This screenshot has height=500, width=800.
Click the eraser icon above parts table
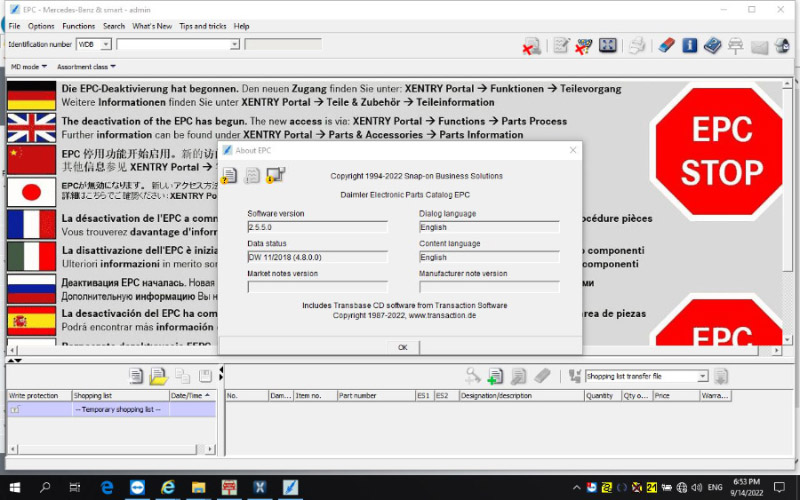click(542, 376)
